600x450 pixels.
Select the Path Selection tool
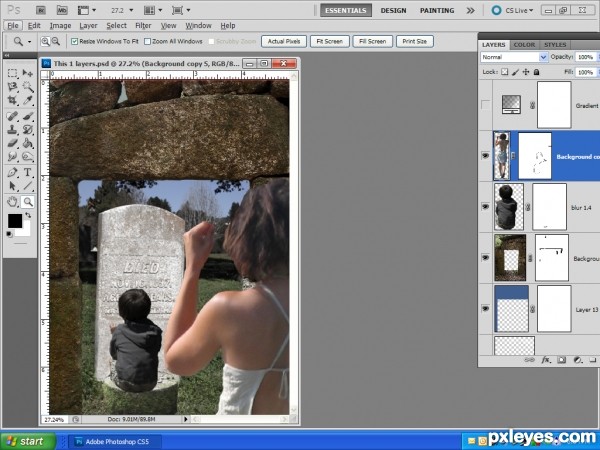[12, 186]
